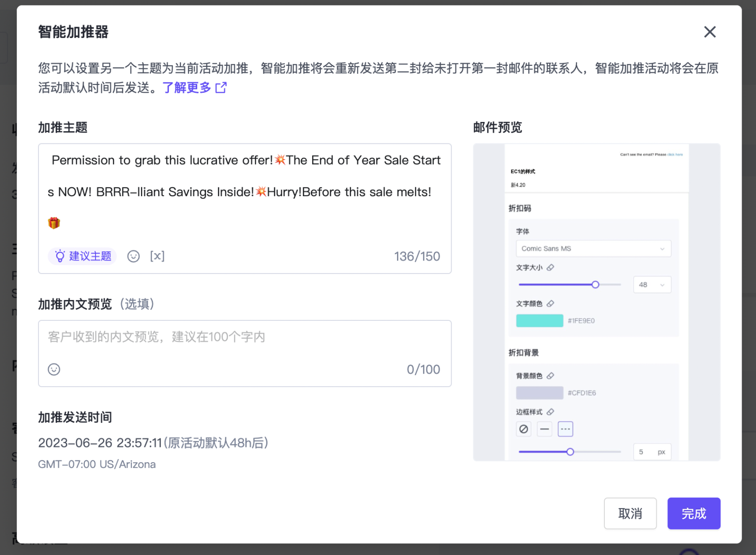The width and height of the screenshot is (756, 555).
Task: Reset 文字颜色 with the eraser icon
Action: click(551, 304)
